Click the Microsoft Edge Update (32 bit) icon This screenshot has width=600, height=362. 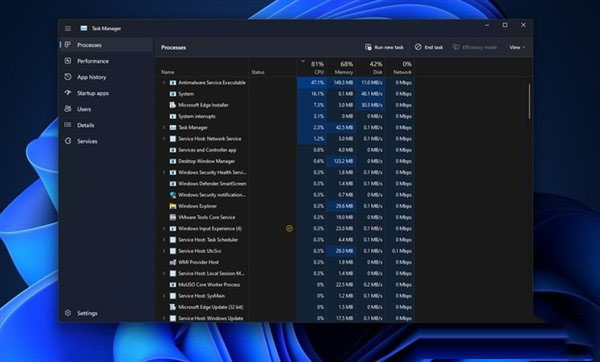[x=173, y=307]
